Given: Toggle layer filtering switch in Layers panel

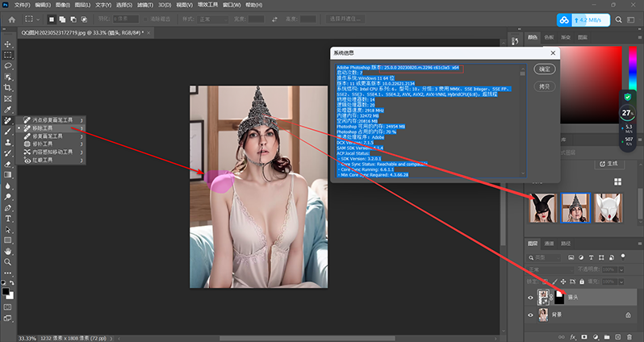Looking at the screenshot, I should tap(623, 257).
